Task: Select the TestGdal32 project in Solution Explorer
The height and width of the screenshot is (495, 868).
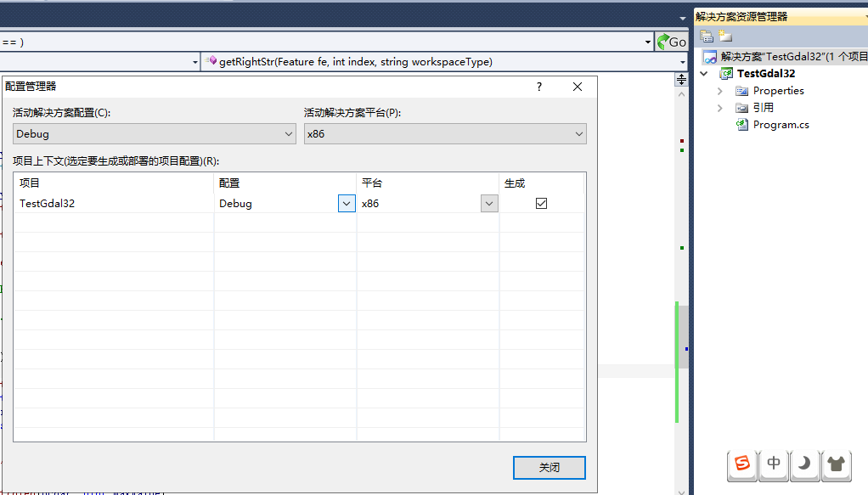Action: [766, 74]
